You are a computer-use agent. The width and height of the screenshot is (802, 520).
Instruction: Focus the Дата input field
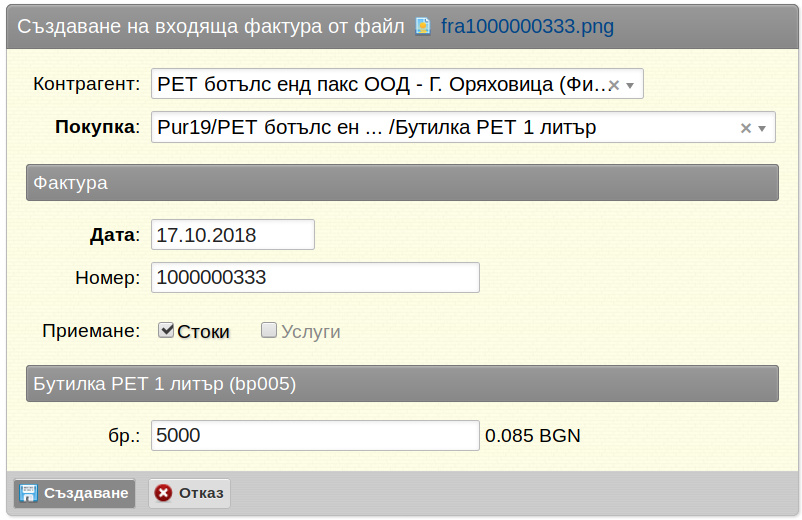point(233,235)
